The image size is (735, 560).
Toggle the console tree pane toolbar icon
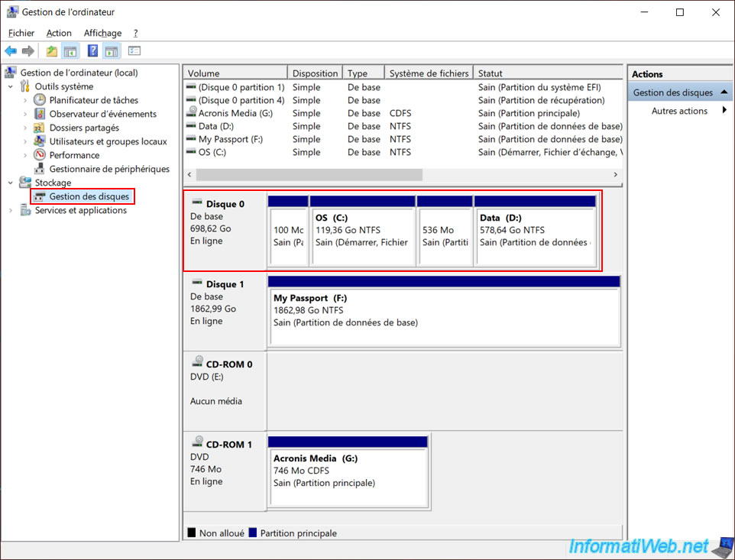[x=70, y=50]
